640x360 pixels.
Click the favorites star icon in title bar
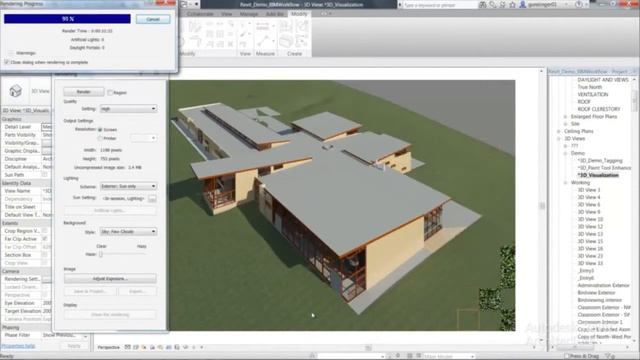pos(513,4)
